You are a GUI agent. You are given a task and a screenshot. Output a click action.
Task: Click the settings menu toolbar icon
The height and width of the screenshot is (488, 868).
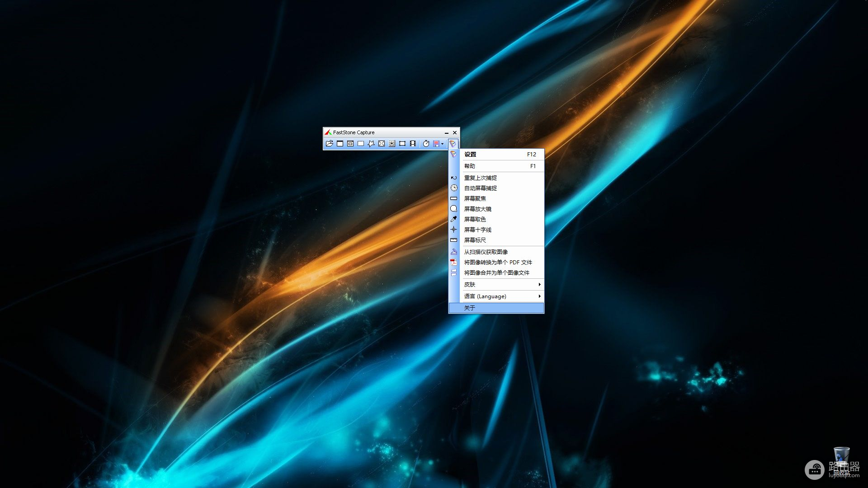tap(453, 144)
